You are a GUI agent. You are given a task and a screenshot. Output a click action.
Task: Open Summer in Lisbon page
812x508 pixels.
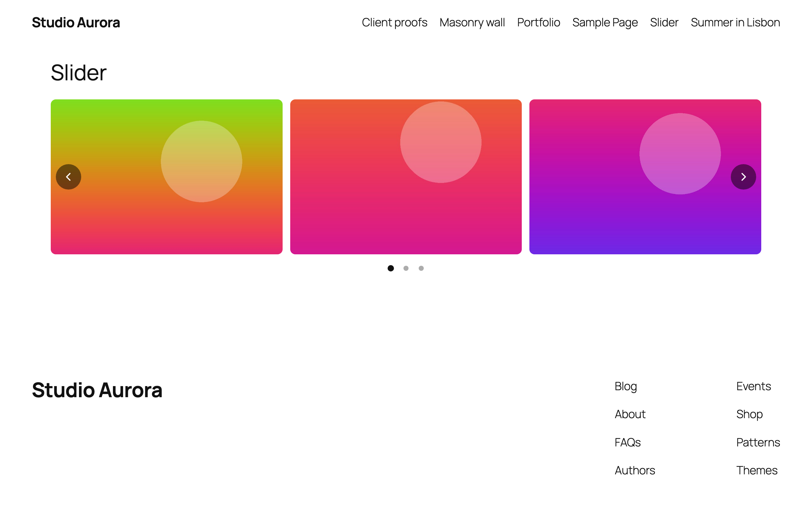point(735,23)
